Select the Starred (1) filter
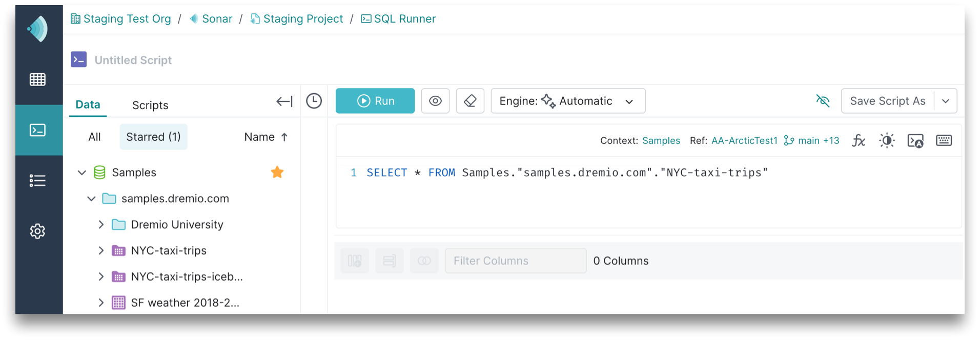This screenshot has width=980, height=340. [x=153, y=137]
